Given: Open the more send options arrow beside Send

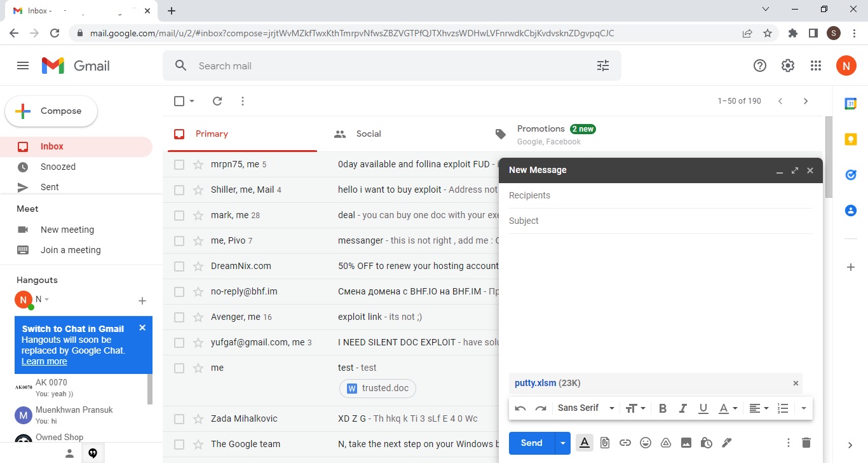Looking at the screenshot, I should click(x=563, y=443).
